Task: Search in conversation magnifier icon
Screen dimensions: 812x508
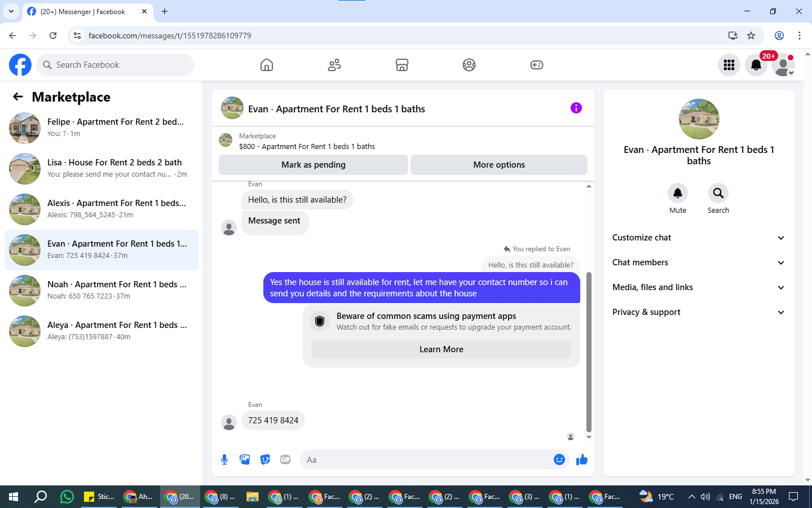Action: [718, 193]
